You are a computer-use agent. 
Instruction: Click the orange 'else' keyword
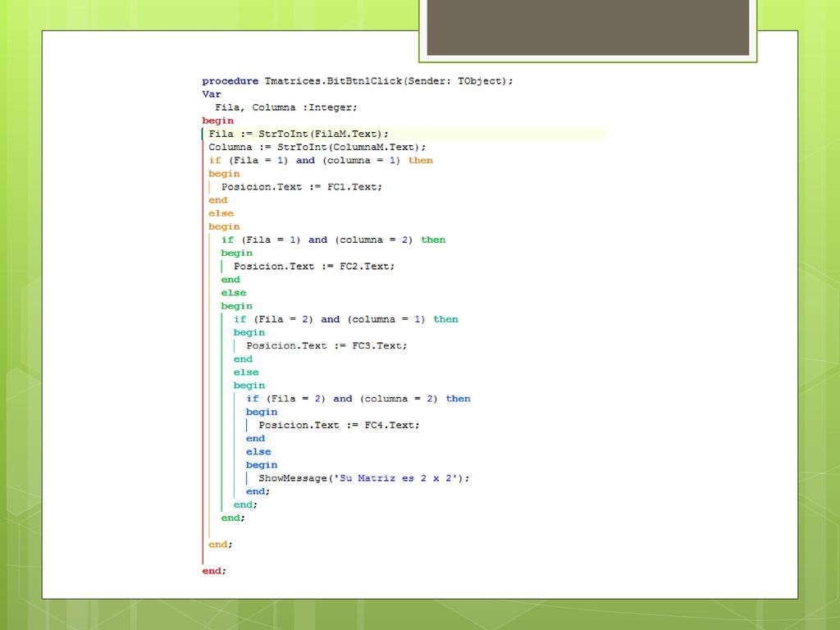click(221, 213)
